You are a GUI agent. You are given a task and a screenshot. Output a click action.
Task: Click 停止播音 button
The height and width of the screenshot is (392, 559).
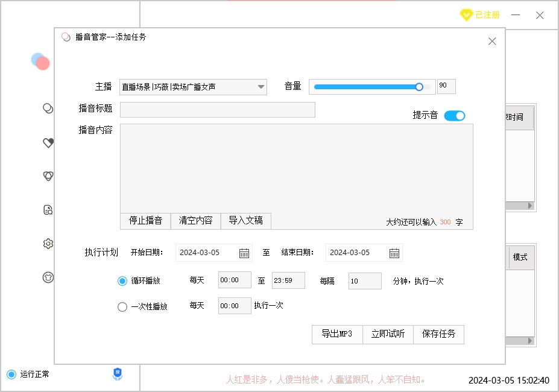(x=145, y=221)
